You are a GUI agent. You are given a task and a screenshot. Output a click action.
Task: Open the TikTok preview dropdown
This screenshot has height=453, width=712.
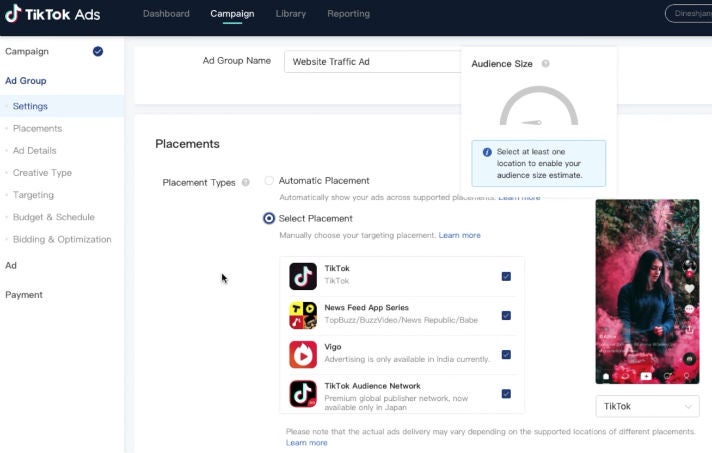point(647,407)
